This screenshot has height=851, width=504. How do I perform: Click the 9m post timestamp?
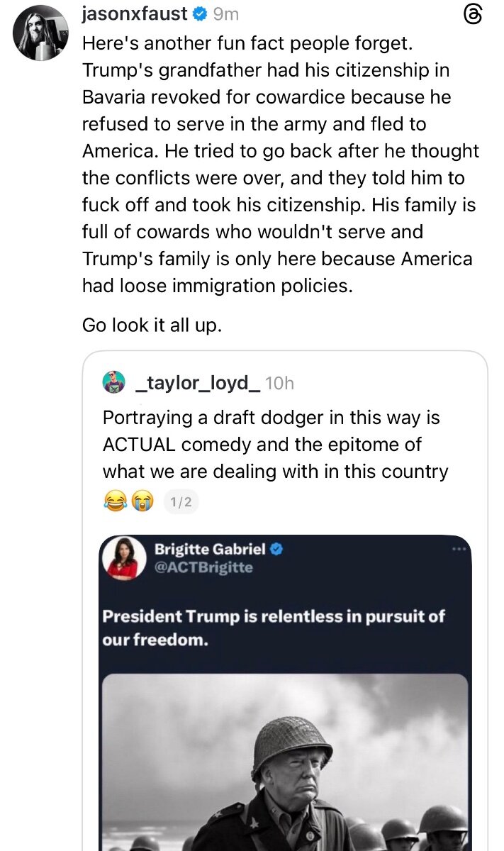click(x=226, y=13)
